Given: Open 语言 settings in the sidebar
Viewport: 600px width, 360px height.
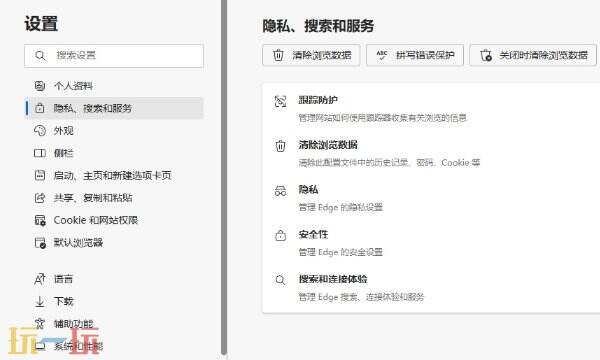Looking at the screenshot, I should (x=114, y=279).
